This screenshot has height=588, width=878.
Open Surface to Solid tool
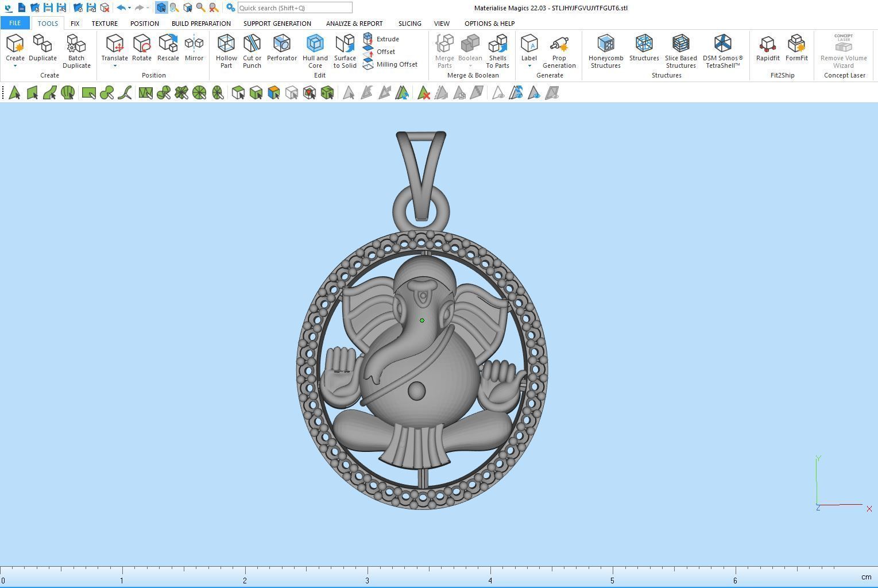tap(345, 51)
